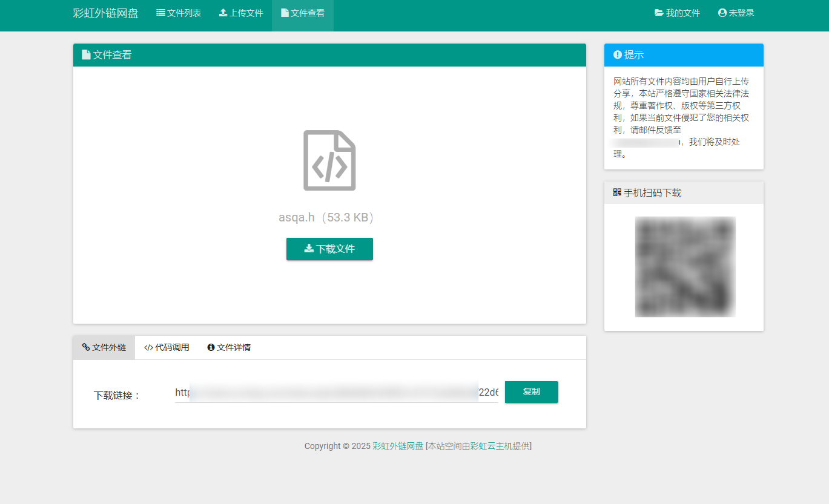Click the asqa.h file name text
829x504 pixels.
point(297,218)
